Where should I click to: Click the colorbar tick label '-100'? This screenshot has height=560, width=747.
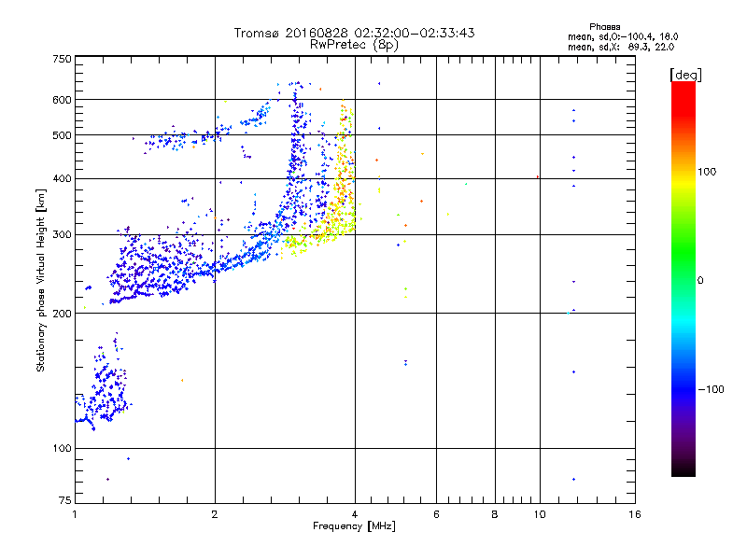(711, 389)
